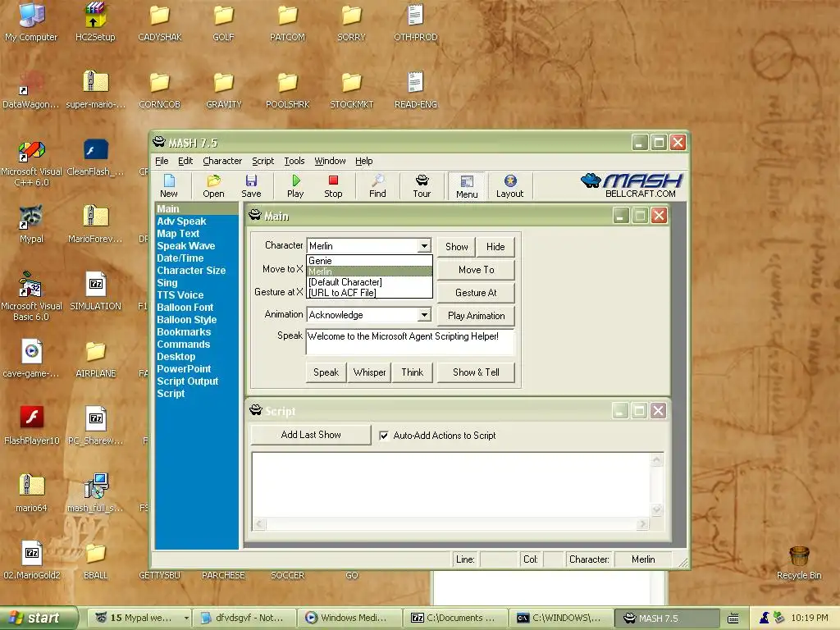The height and width of the screenshot is (630, 840).
Task: Save the script with the Save icon
Action: click(251, 186)
